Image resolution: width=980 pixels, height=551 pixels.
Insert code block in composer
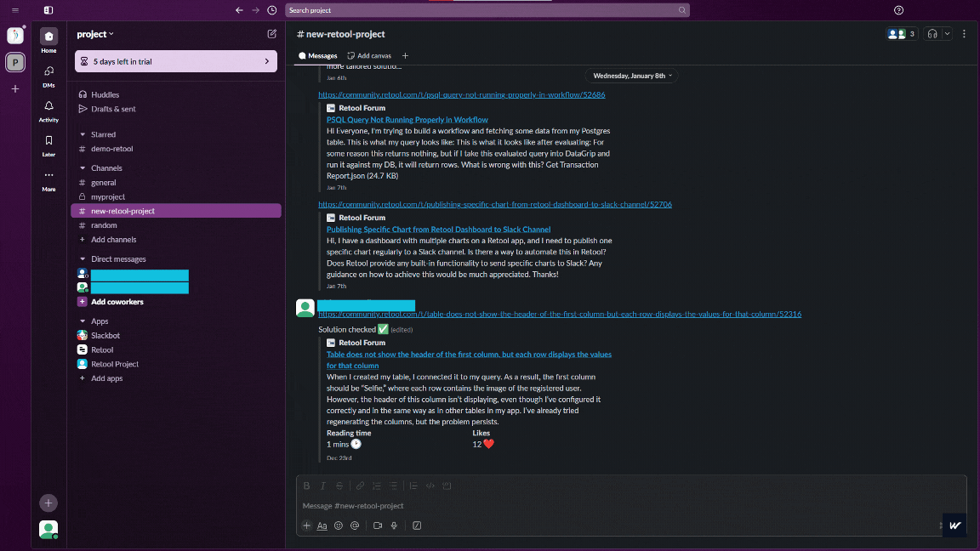(447, 486)
